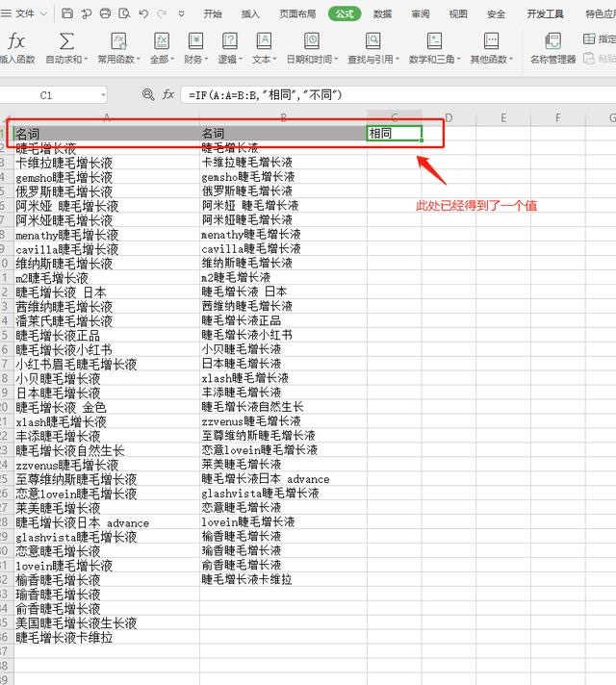
Task: Switch to the 安全 tab
Action: point(497,14)
